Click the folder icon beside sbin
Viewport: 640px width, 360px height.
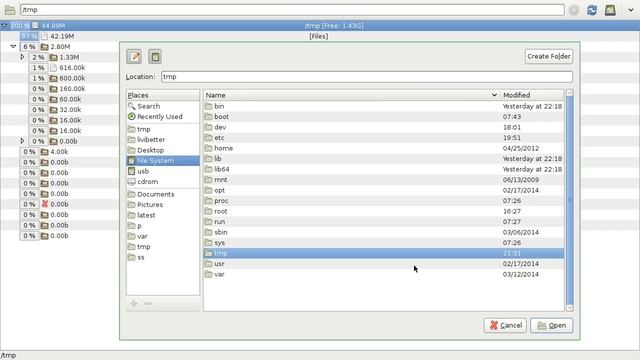coord(209,232)
